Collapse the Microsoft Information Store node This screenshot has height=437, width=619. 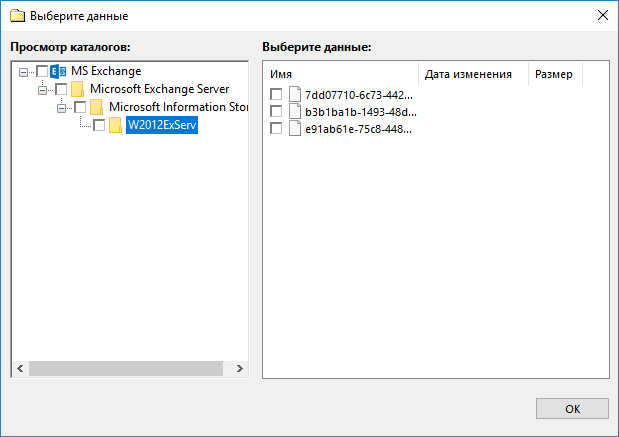point(62,108)
